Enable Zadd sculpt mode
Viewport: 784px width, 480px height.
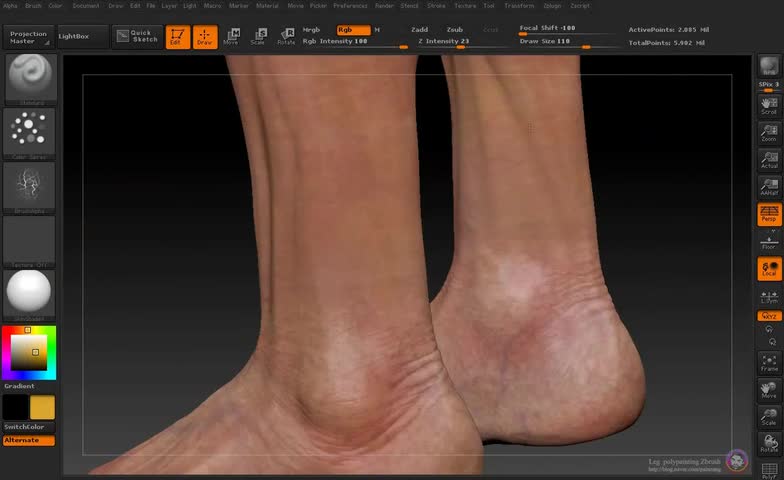coord(419,30)
